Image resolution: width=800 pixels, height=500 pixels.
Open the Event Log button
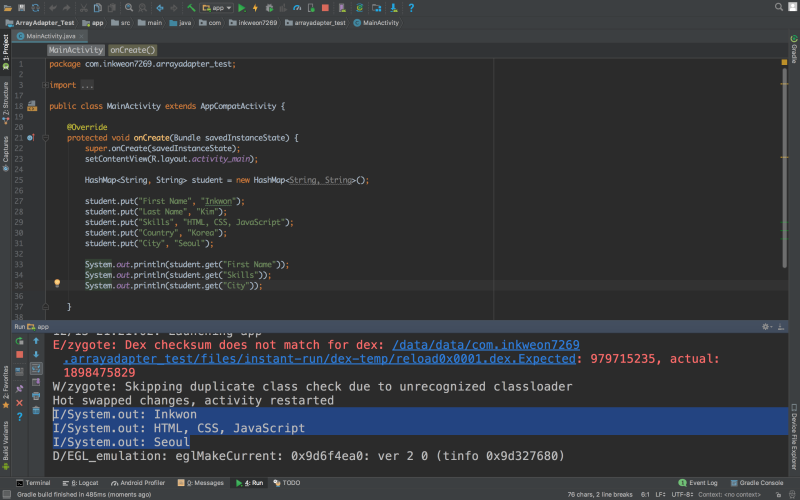[x=699, y=482]
